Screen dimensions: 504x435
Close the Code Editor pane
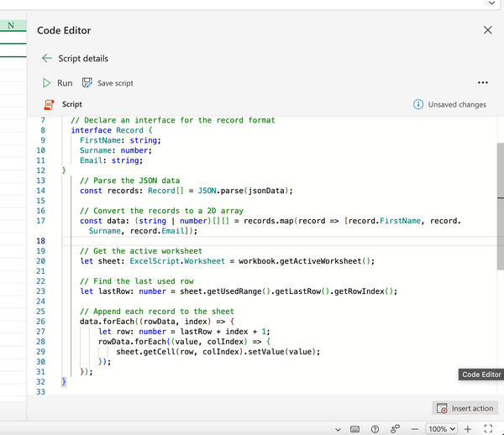(488, 30)
